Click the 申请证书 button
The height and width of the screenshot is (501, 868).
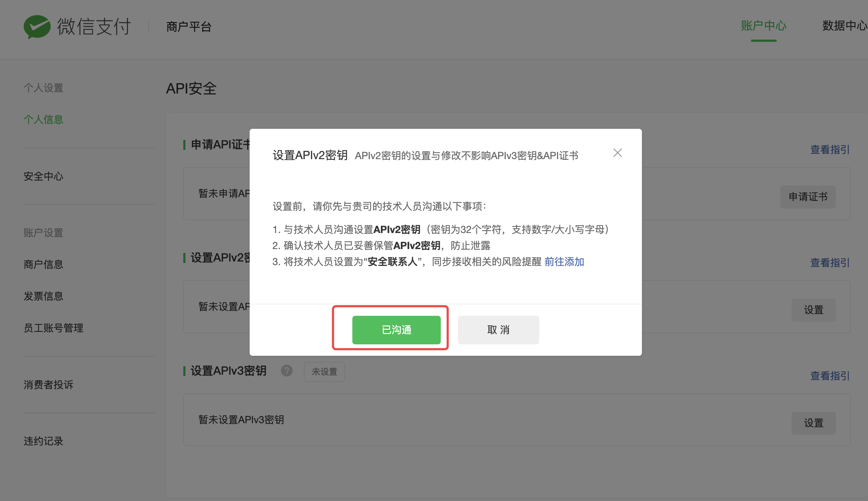[808, 197]
